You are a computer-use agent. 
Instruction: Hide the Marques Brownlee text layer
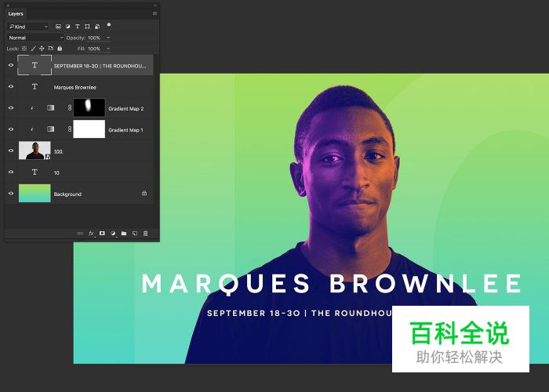tap(11, 87)
